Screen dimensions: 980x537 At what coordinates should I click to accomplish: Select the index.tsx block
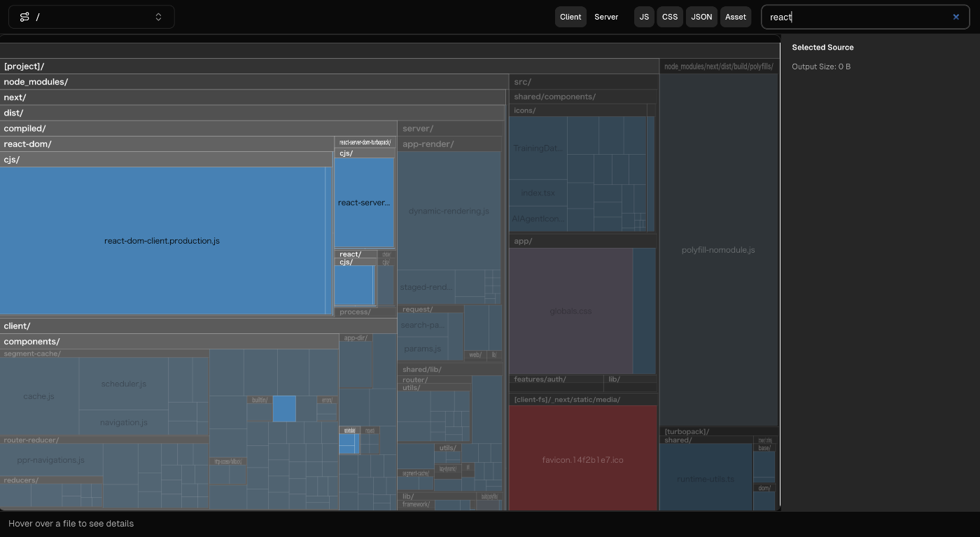[538, 193]
